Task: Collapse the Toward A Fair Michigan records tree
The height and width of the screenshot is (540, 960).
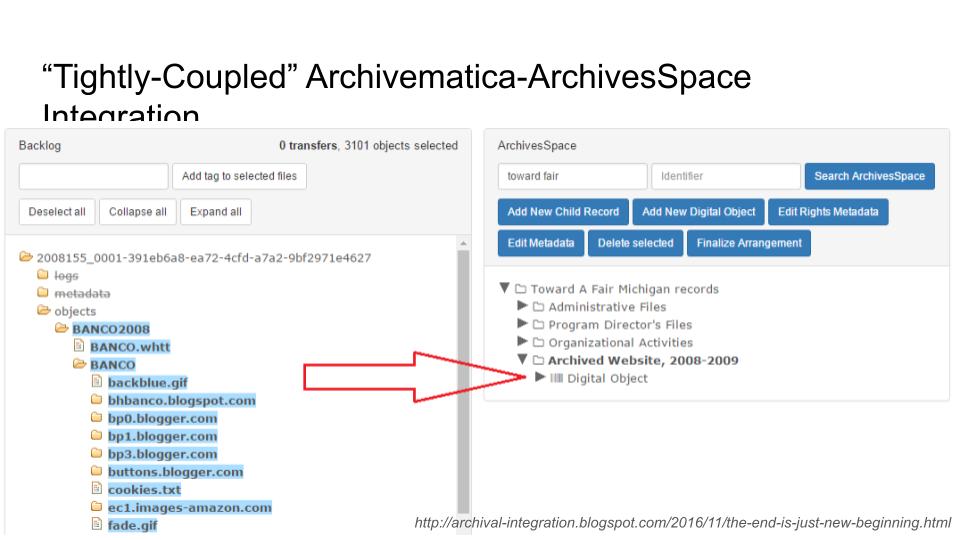Action: click(504, 287)
